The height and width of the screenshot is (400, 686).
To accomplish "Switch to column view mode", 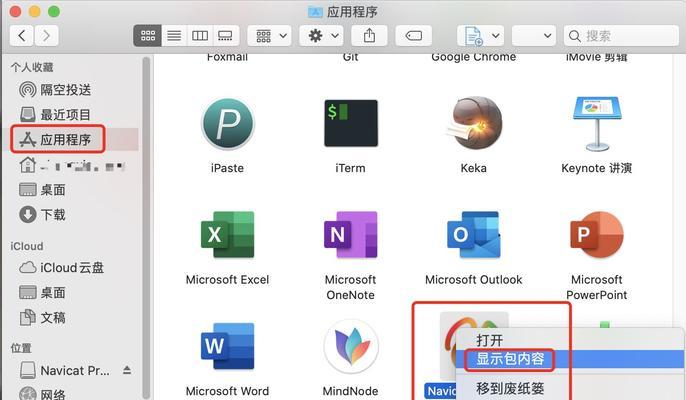I will [200, 35].
